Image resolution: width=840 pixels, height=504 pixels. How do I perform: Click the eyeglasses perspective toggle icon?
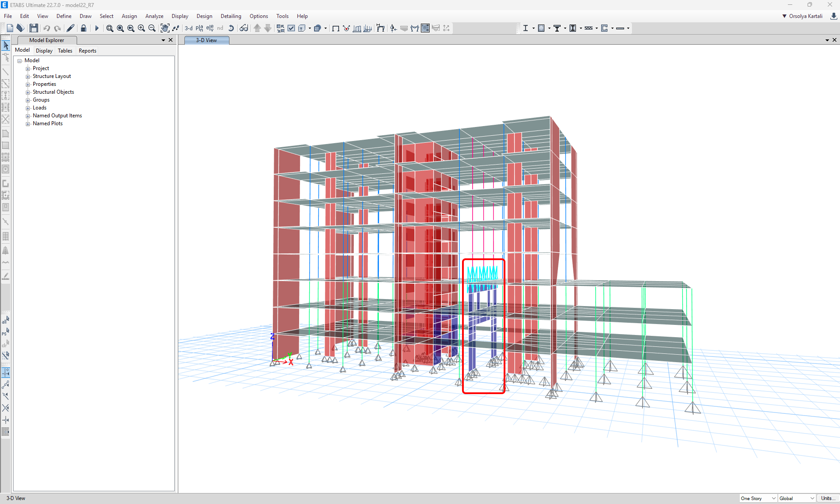click(244, 28)
